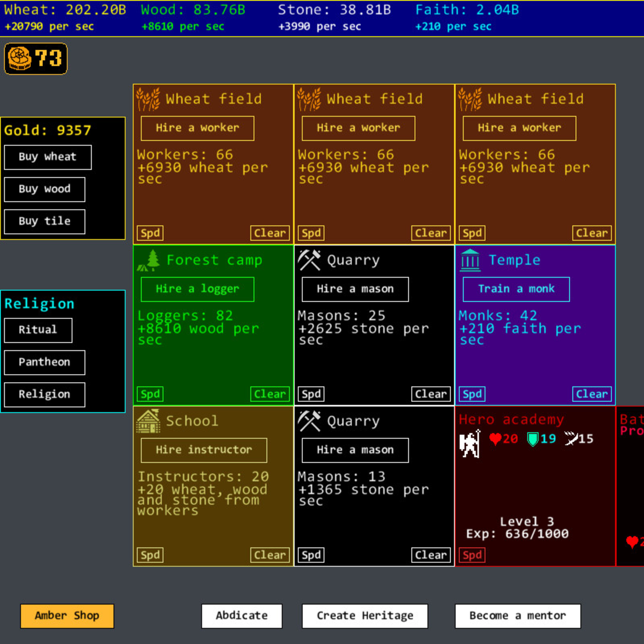This screenshot has width=644, height=644.
Task: Toggle Spd on the Forest camp tile
Action: [150, 394]
